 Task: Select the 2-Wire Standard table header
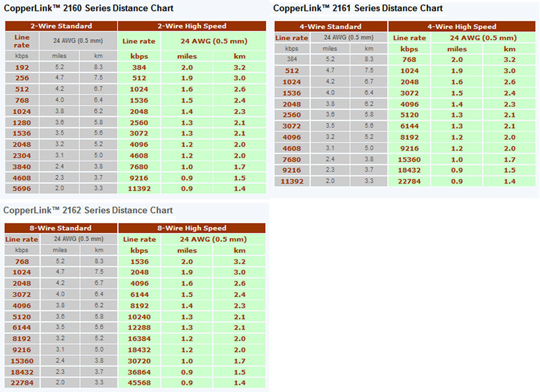click(x=62, y=26)
